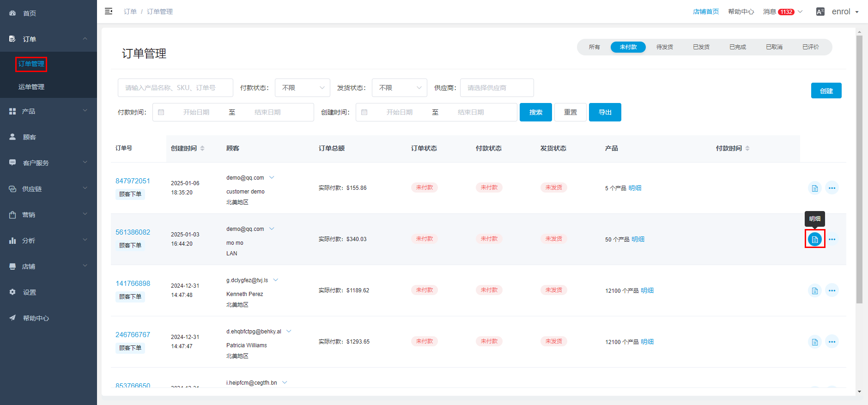Expand customer info for g.dclygfez@tvj.ls

point(276,280)
